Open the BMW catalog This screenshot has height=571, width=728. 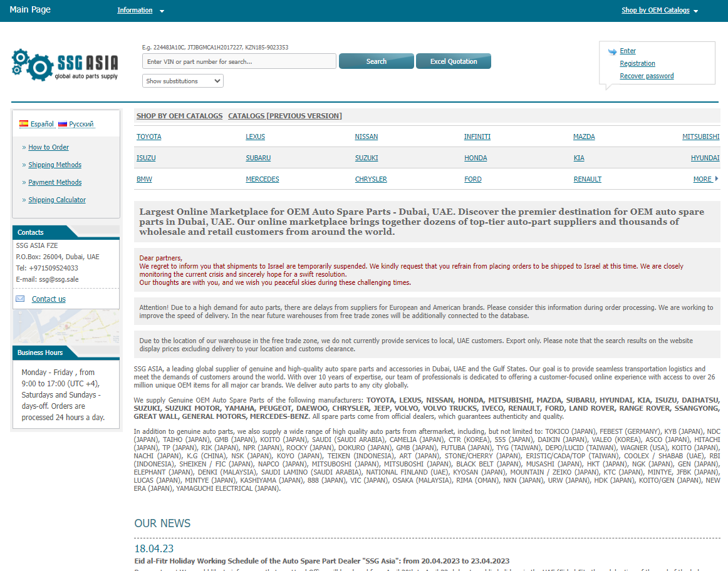144,180
